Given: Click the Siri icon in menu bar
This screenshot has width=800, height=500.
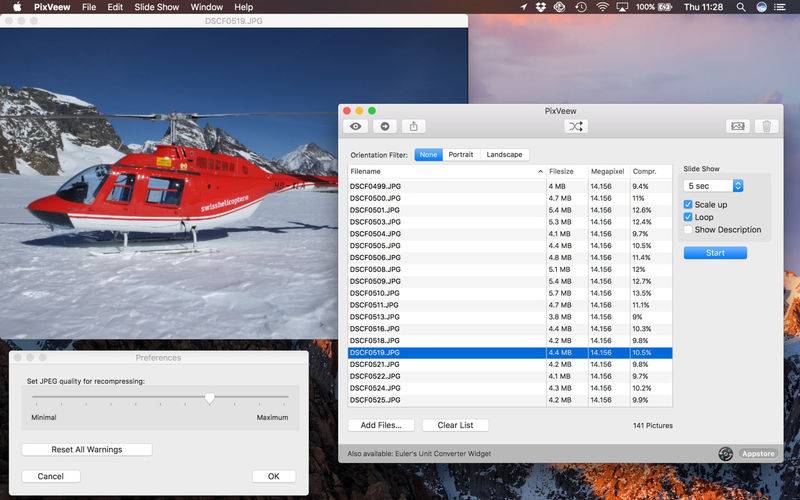Looking at the screenshot, I should point(761,7).
